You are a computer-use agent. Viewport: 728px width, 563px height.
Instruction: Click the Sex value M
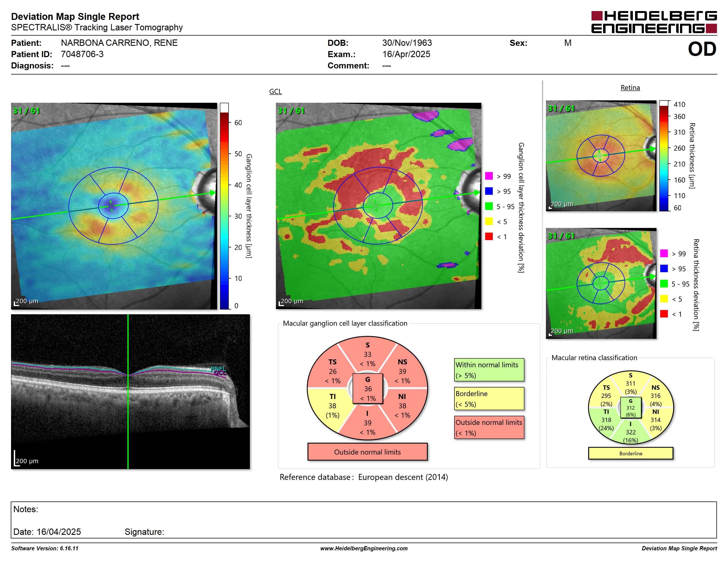568,43
